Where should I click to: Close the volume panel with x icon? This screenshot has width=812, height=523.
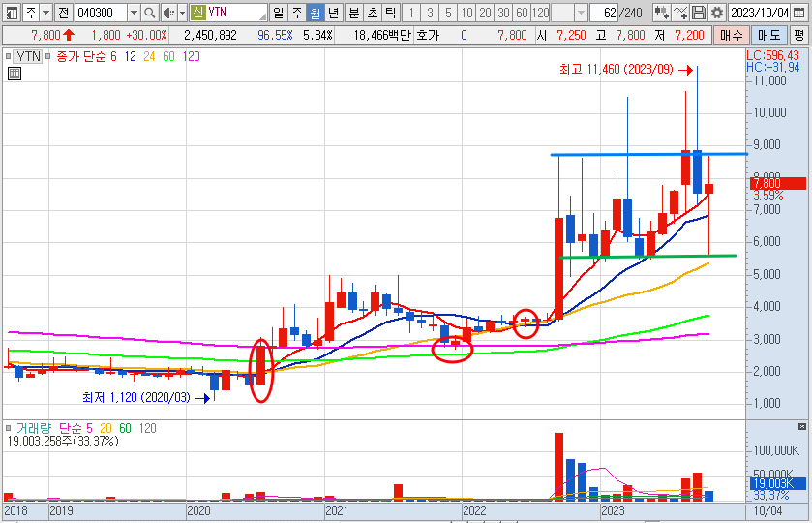[802, 426]
